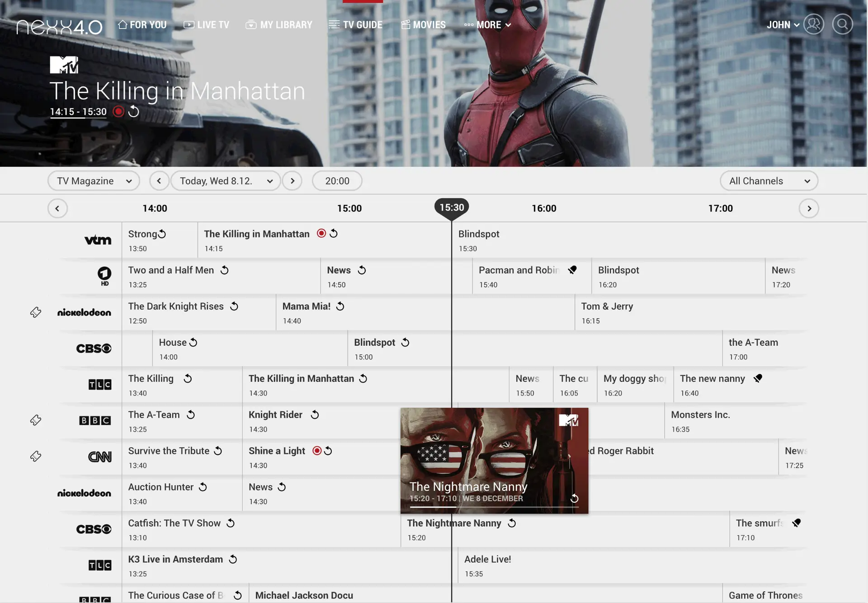
Task: Click the ticket icon beside first nickelodeon row
Action: point(36,312)
